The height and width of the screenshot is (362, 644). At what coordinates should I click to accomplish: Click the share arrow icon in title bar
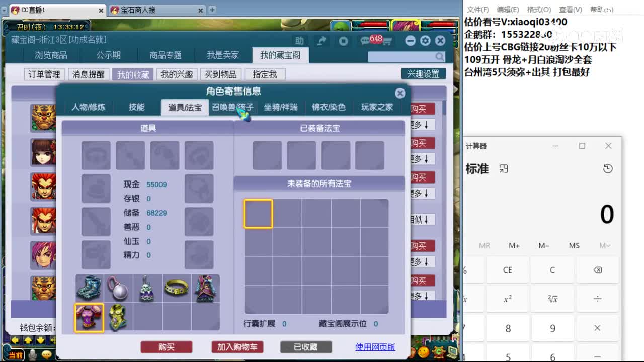(321, 41)
